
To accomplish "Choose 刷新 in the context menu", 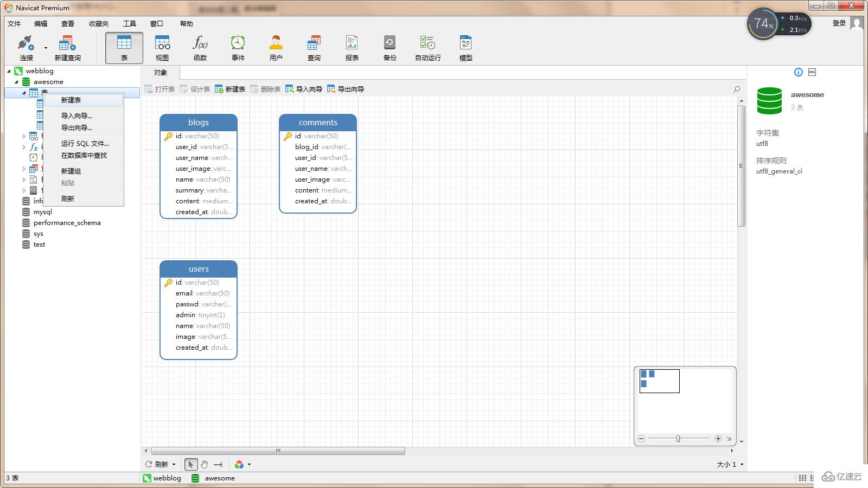I will pyautogui.click(x=84, y=198).
